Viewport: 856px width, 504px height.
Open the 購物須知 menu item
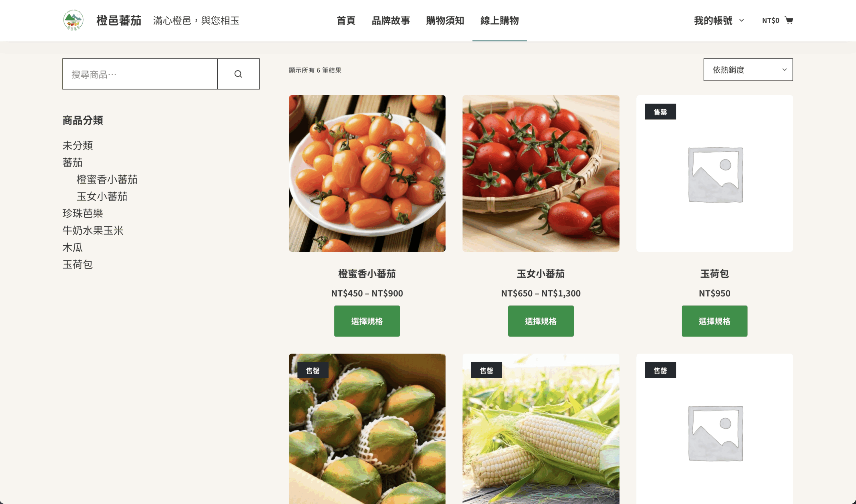tap(445, 21)
